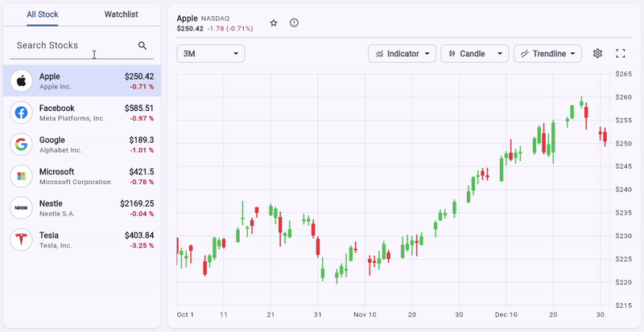The height and width of the screenshot is (332, 644).
Task: Click the -0.97 % Facebook change
Action: point(142,119)
